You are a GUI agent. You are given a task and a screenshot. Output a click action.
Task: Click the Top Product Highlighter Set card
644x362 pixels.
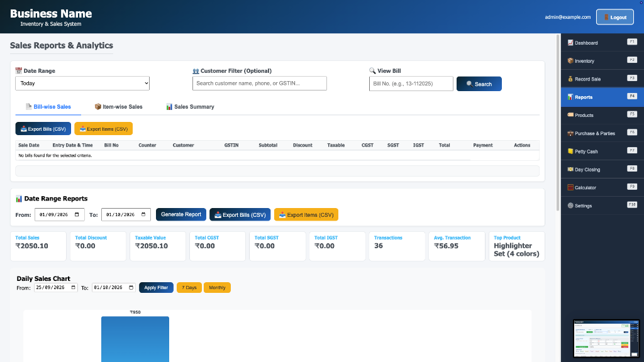click(x=517, y=246)
